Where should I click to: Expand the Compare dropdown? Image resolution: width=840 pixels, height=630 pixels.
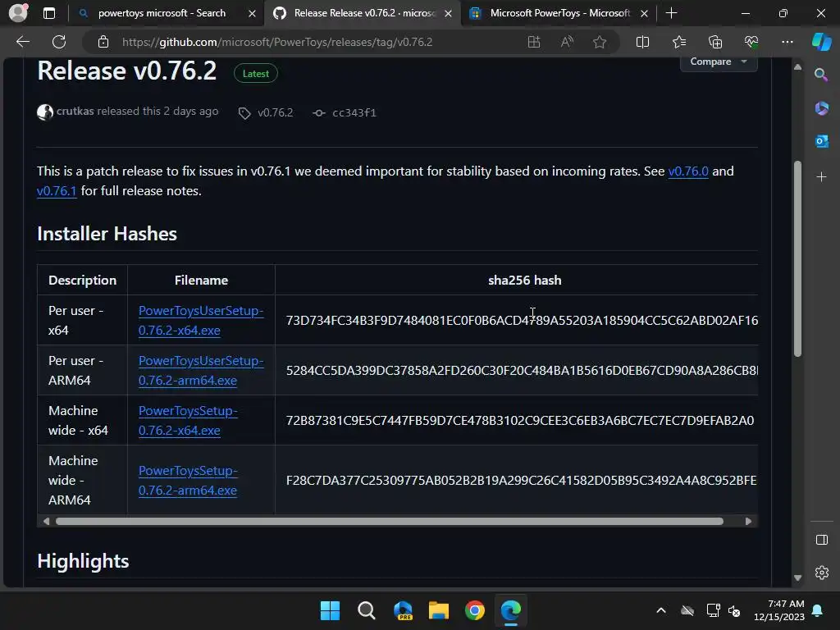pyautogui.click(x=719, y=62)
